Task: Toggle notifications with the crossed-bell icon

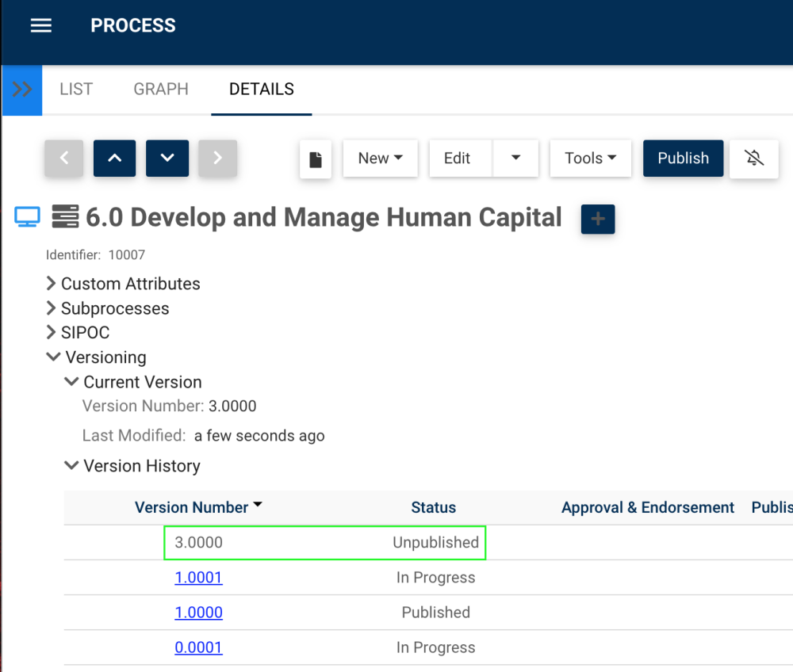Action: click(x=754, y=158)
